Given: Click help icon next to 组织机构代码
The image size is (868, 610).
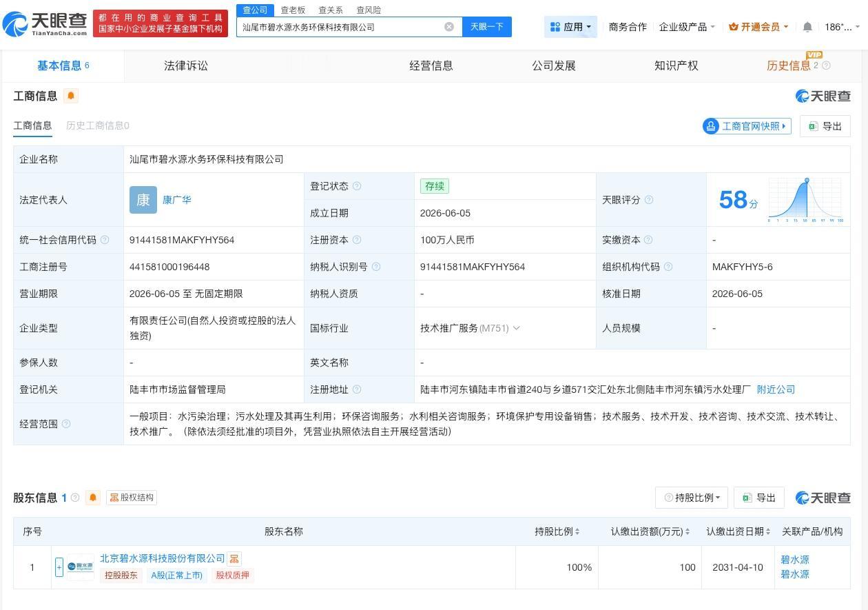Looking at the screenshot, I should (x=668, y=267).
